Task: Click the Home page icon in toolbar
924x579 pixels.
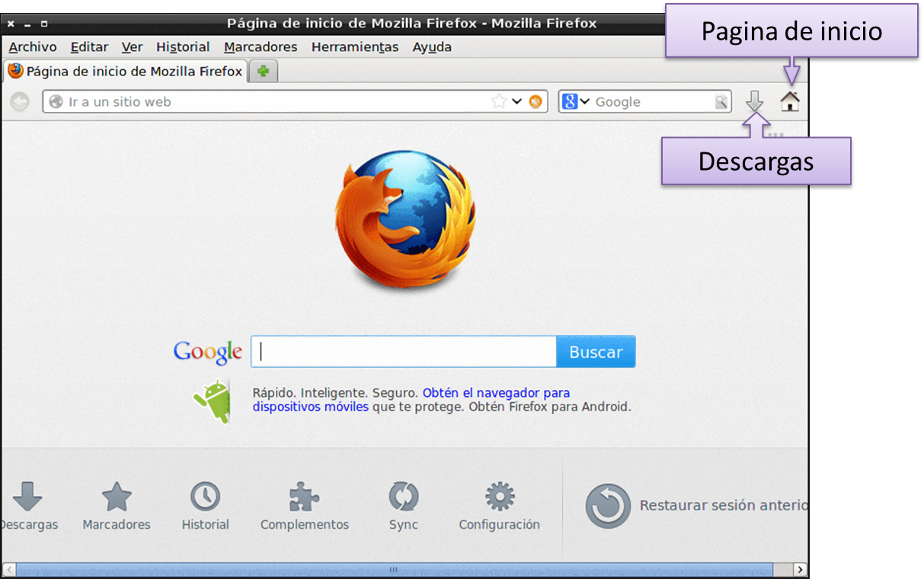Action: (x=790, y=101)
